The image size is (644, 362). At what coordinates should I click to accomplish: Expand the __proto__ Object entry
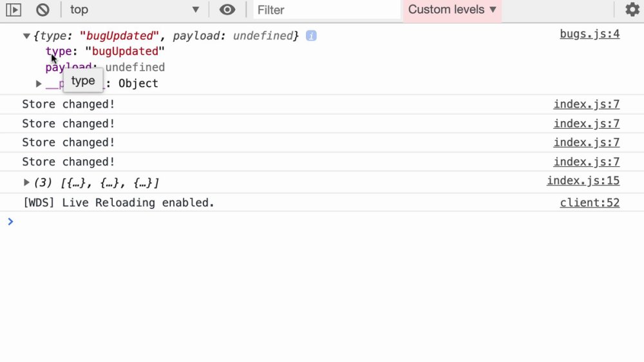pyautogui.click(x=39, y=84)
